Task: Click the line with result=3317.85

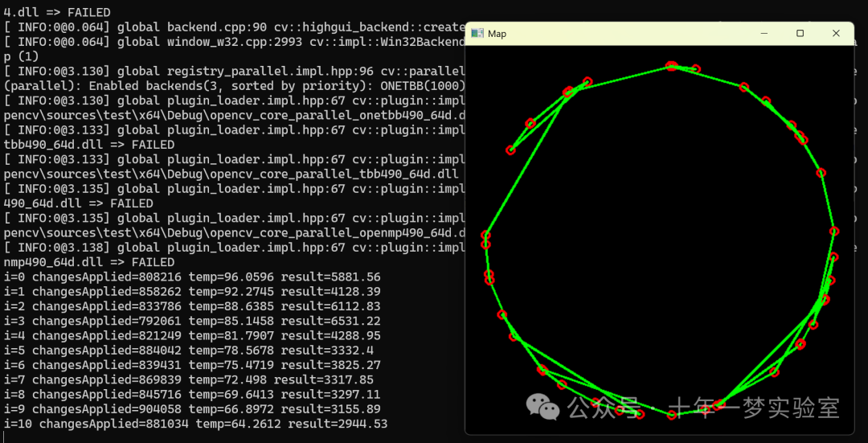Action: [189, 379]
